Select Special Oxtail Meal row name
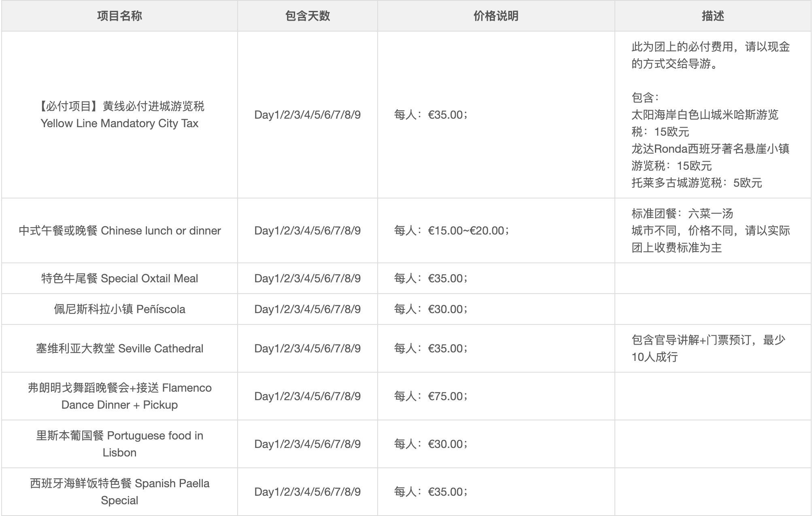812x516 pixels. point(119,278)
